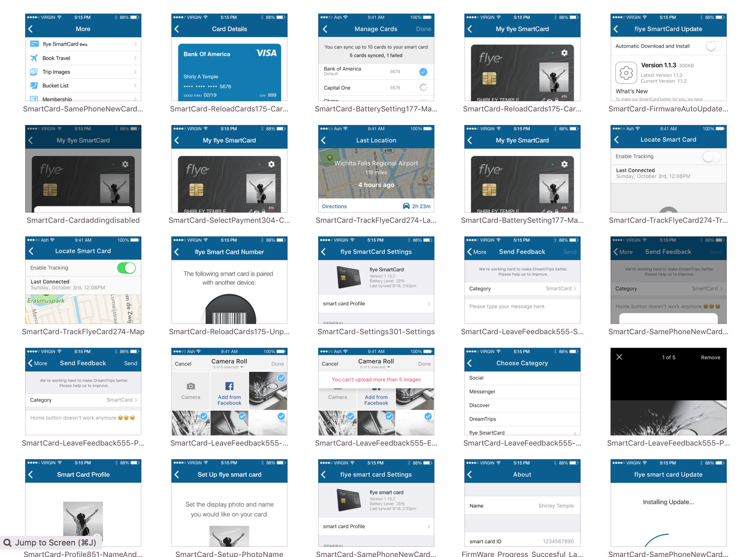The width and height of the screenshot is (756, 557).
Task: Toggle Automatic Download and Install switch
Action: (714, 46)
